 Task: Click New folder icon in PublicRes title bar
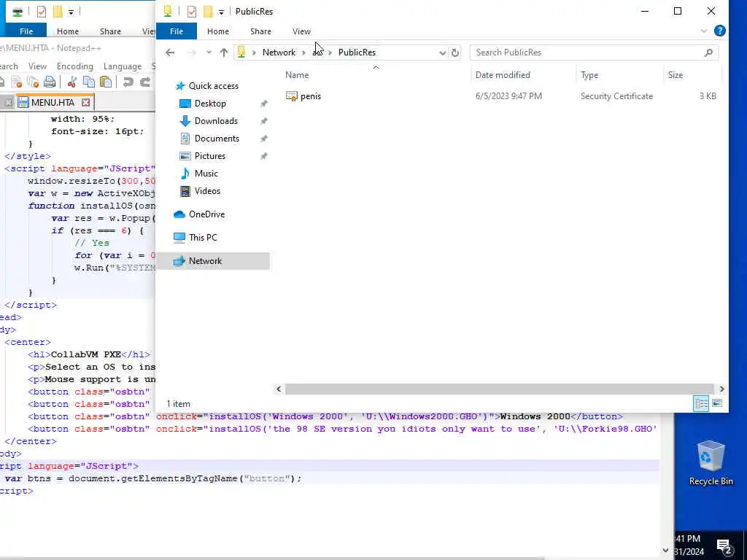[208, 12]
